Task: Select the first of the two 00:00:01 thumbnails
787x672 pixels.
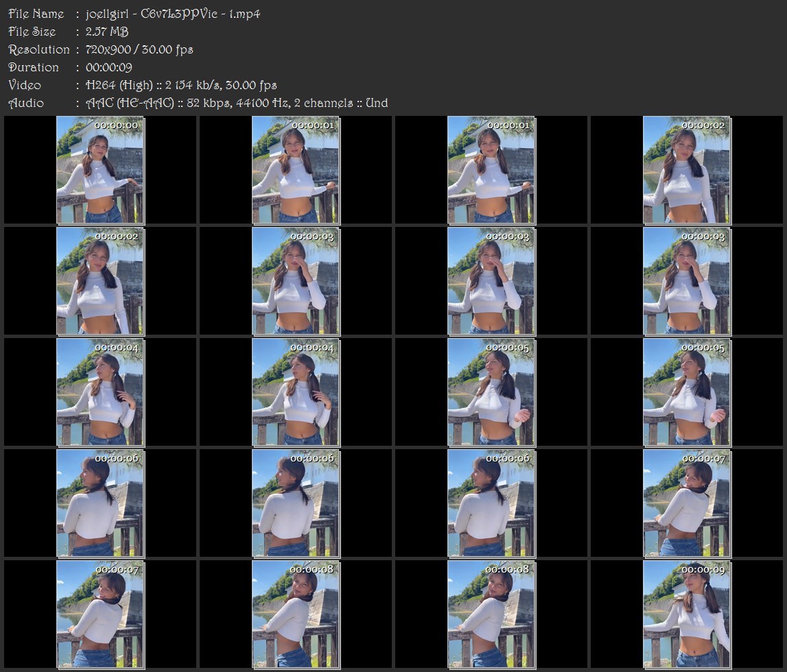Action: [x=296, y=170]
